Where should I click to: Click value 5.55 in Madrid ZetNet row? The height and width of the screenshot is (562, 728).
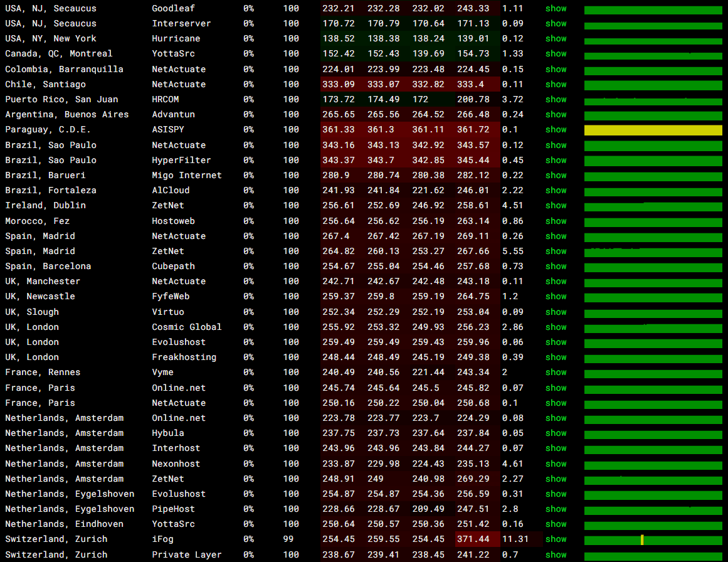(512, 252)
